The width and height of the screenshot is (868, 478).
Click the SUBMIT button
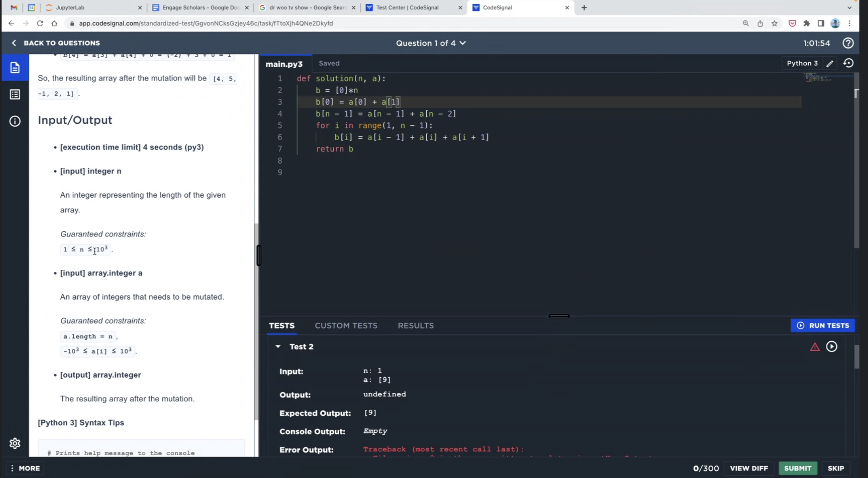point(798,468)
